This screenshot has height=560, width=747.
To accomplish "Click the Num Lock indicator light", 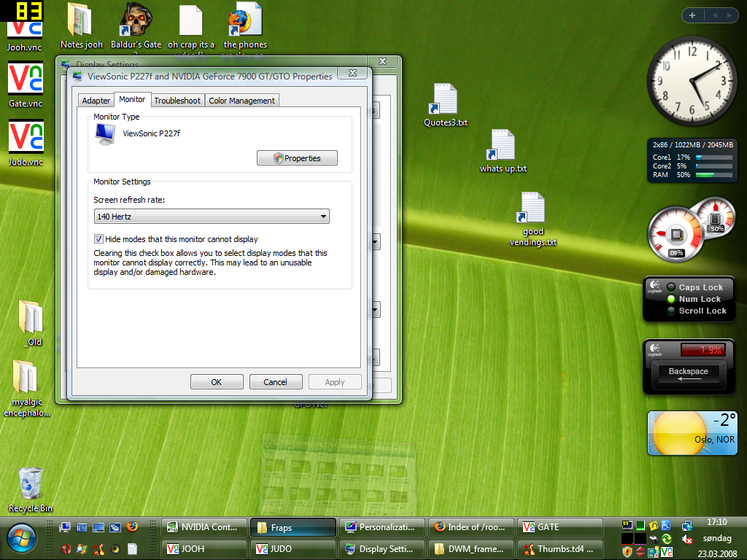I will point(671,299).
